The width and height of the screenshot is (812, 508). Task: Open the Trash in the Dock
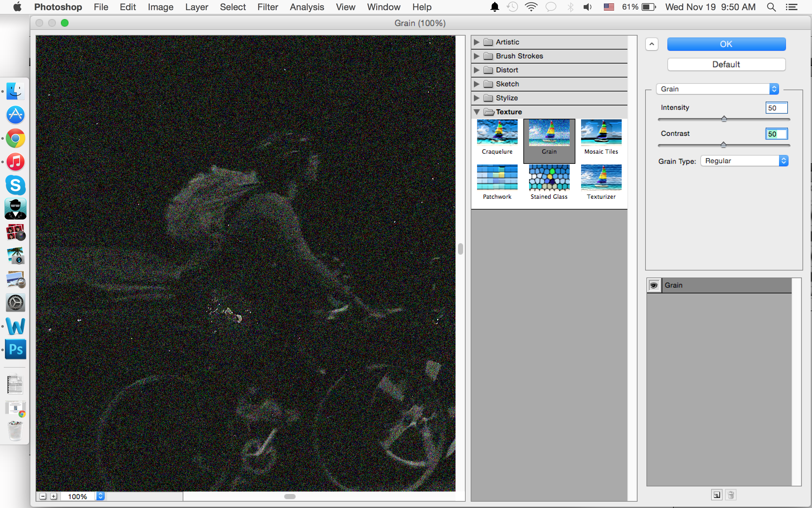16,431
